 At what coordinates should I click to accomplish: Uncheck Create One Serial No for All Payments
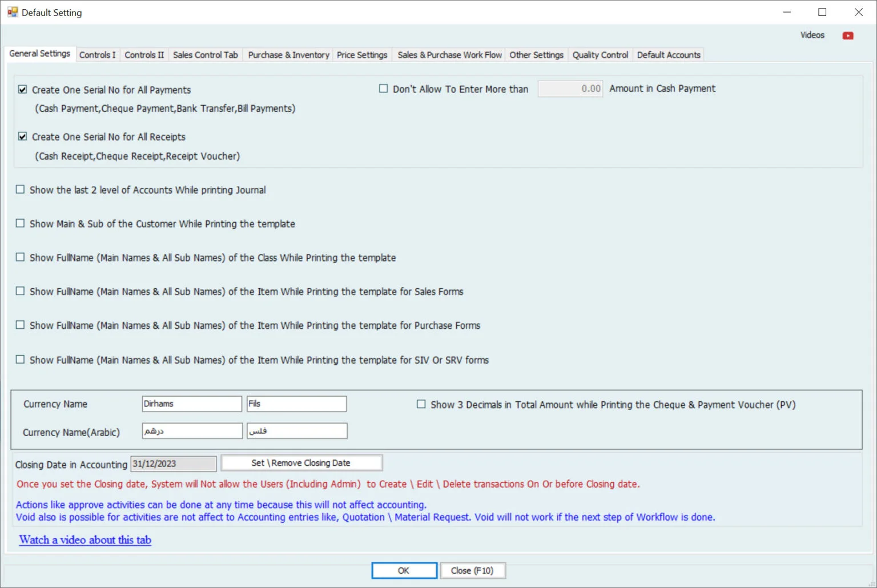23,90
